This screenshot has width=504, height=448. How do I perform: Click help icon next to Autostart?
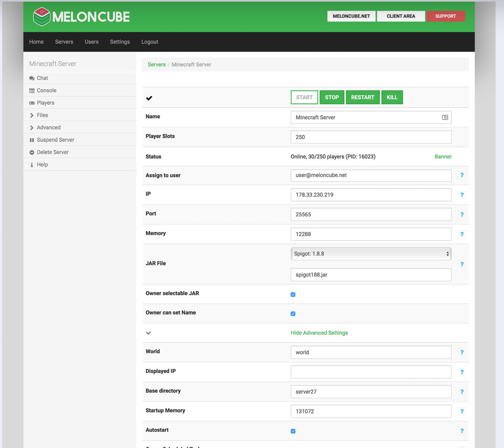click(462, 431)
